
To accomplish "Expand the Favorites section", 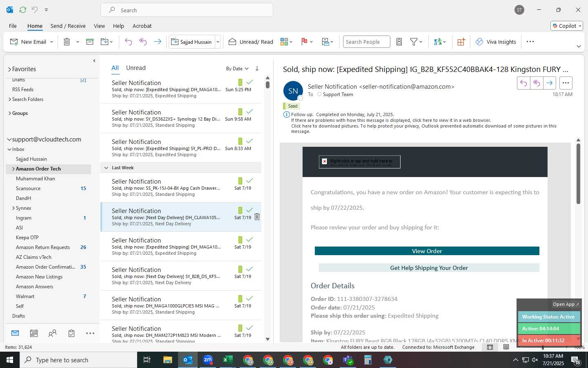I will click(x=9, y=69).
